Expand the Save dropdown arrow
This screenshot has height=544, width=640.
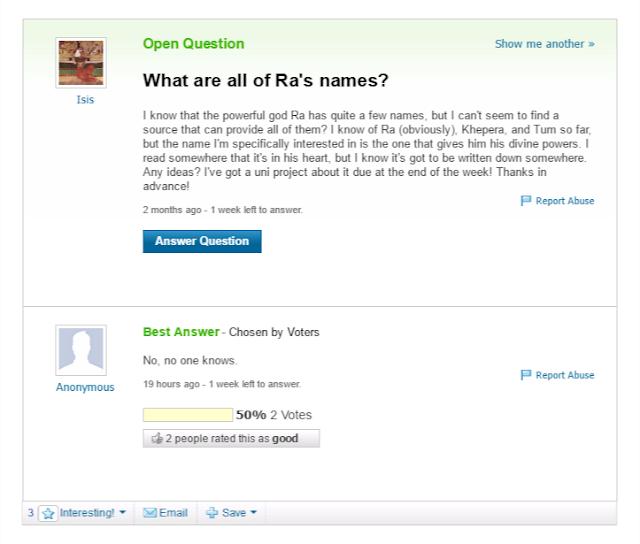pos(253,513)
